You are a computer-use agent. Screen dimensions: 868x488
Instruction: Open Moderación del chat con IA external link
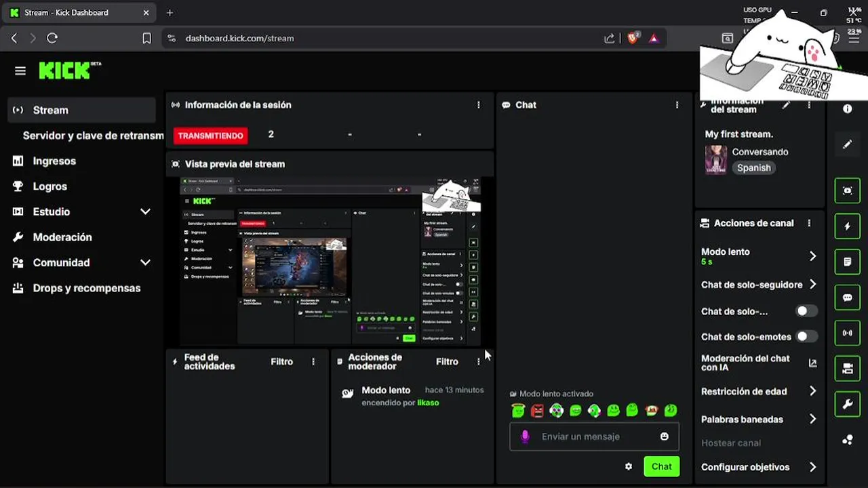click(812, 363)
